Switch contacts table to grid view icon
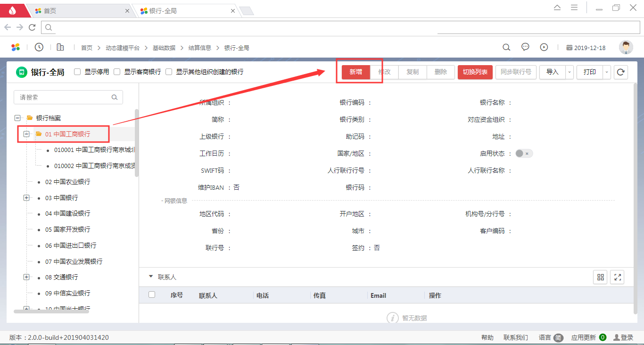The image size is (644, 345). [600, 278]
